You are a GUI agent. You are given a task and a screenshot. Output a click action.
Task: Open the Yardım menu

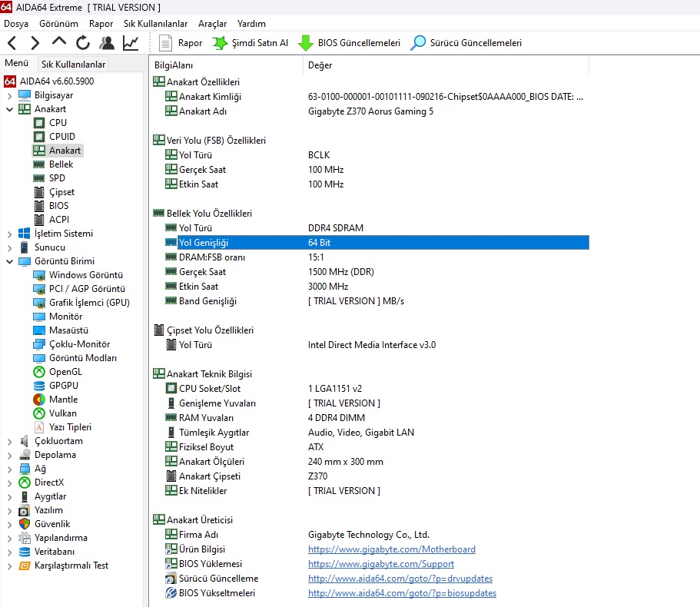[251, 24]
